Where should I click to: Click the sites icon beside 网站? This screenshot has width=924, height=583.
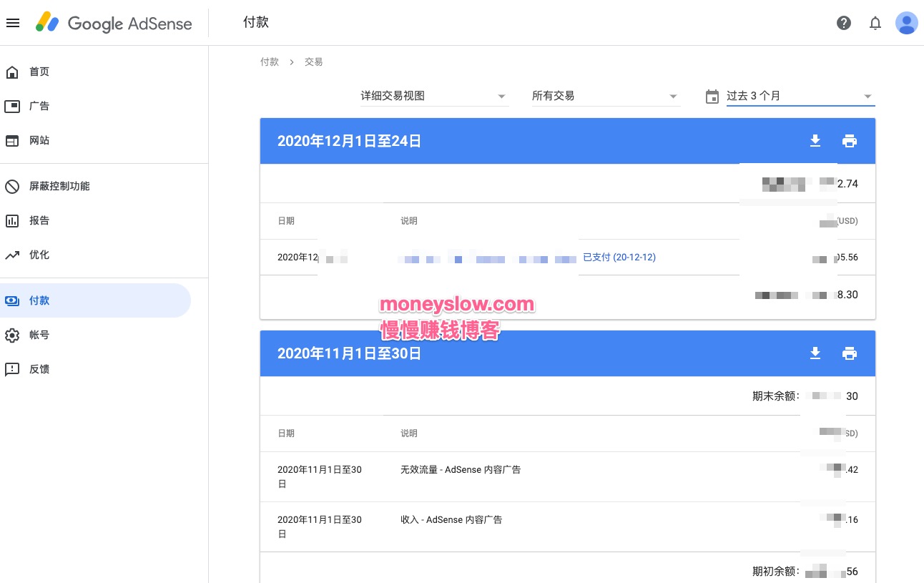(x=12, y=140)
